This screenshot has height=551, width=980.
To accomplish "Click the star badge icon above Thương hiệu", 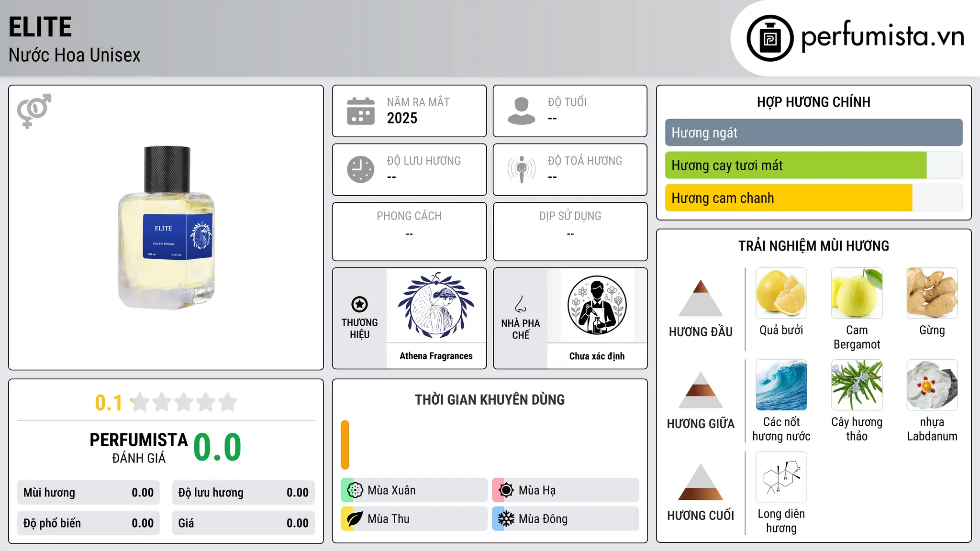I will (359, 304).
